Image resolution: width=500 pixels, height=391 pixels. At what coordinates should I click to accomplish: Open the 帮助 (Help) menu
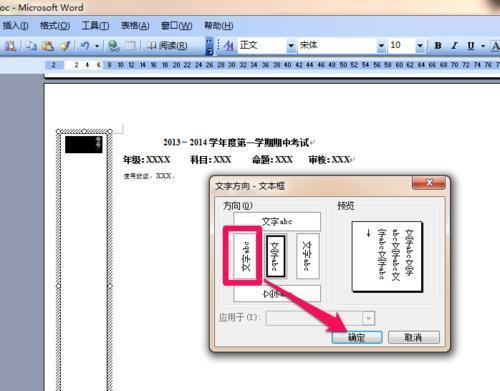218,26
